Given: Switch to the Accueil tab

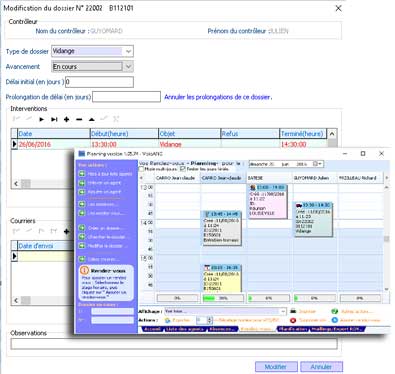Looking at the screenshot, I should click(x=153, y=329).
